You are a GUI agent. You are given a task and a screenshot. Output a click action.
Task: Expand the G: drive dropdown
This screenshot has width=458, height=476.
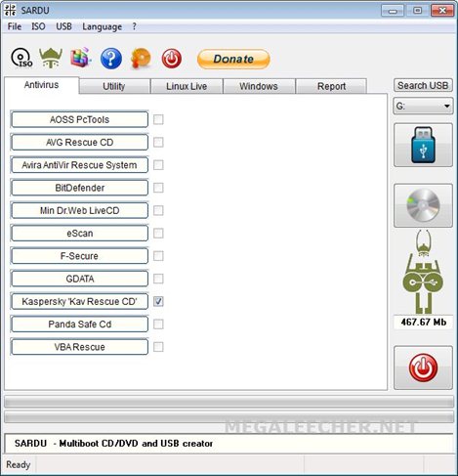[423, 106]
